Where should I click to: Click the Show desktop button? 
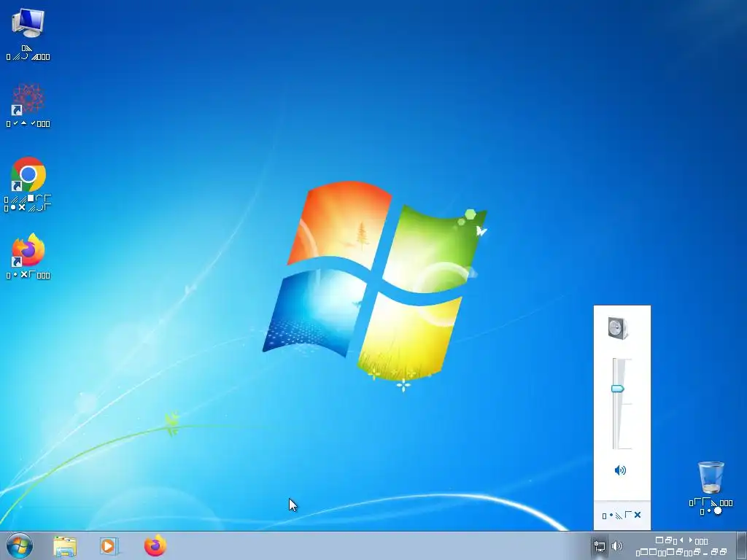(x=742, y=546)
